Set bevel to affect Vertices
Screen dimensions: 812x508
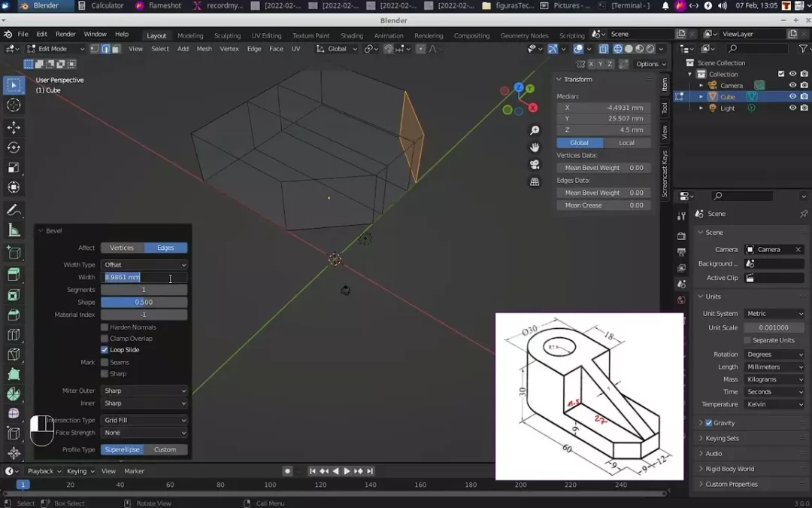tap(122, 248)
